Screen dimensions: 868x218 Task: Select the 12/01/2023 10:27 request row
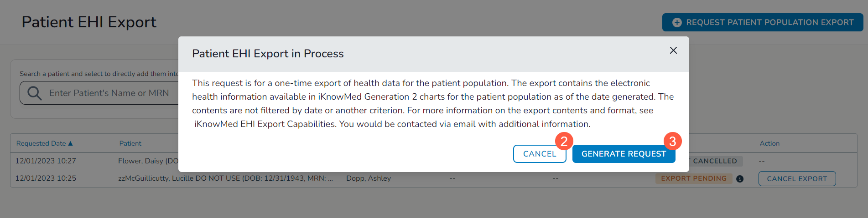coord(46,161)
